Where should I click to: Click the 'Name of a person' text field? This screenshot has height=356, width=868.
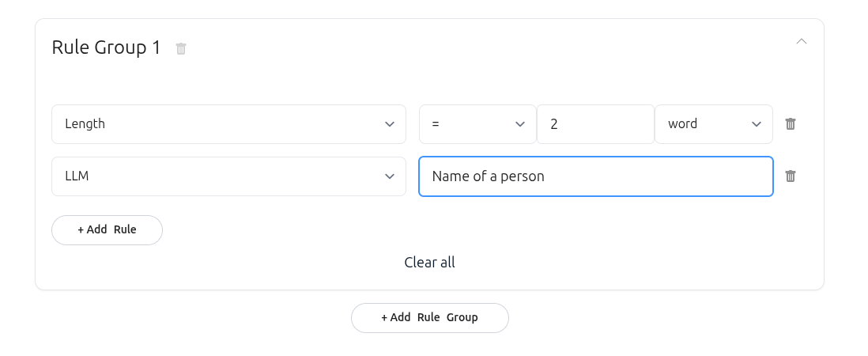pyautogui.click(x=595, y=176)
